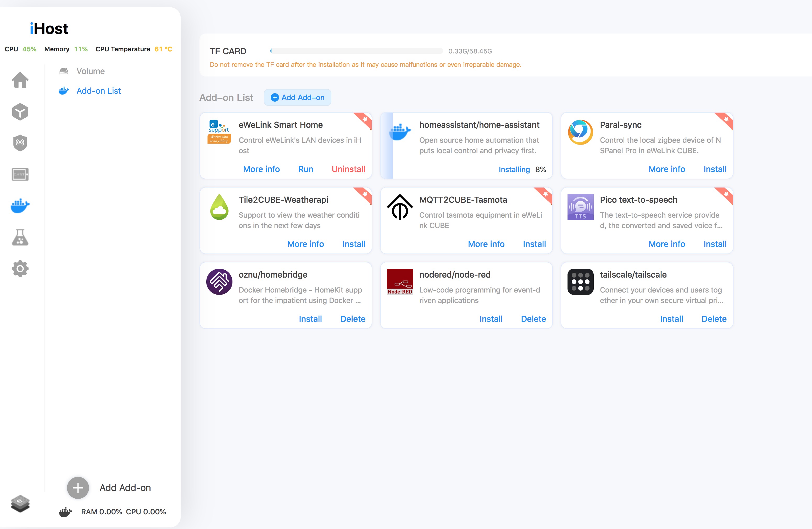The width and height of the screenshot is (812, 529).
Task: Install the tailscale/tailscale add-on
Action: pos(671,319)
